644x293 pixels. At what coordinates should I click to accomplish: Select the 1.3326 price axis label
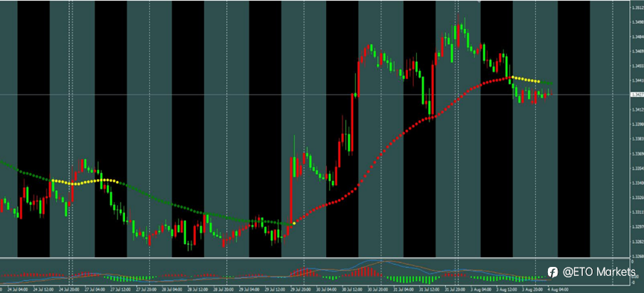tap(638, 198)
